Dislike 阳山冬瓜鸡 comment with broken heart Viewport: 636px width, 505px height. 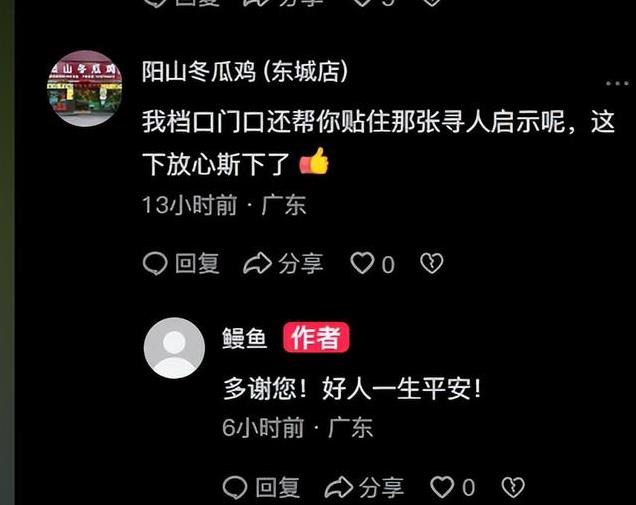pyautogui.click(x=432, y=263)
